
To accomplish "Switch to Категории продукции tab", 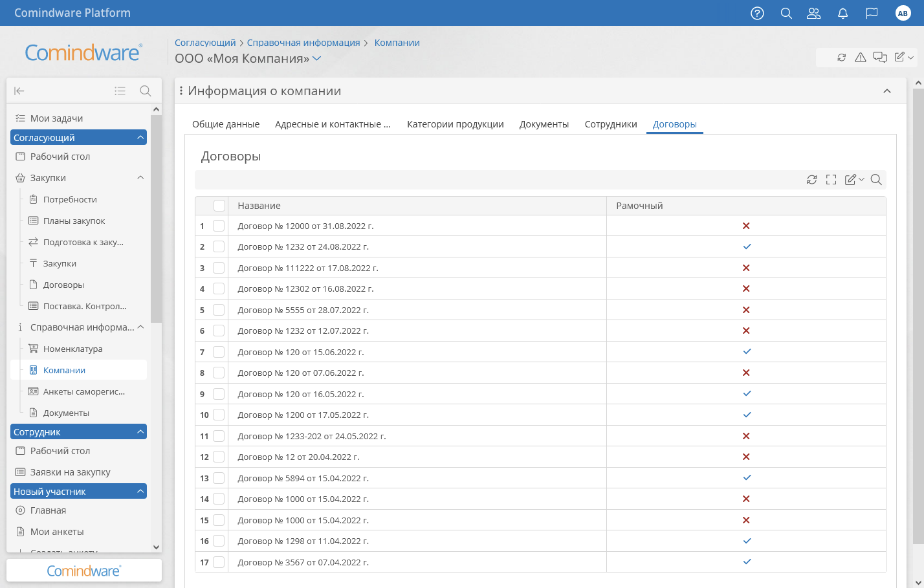I will pyautogui.click(x=456, y=124).
